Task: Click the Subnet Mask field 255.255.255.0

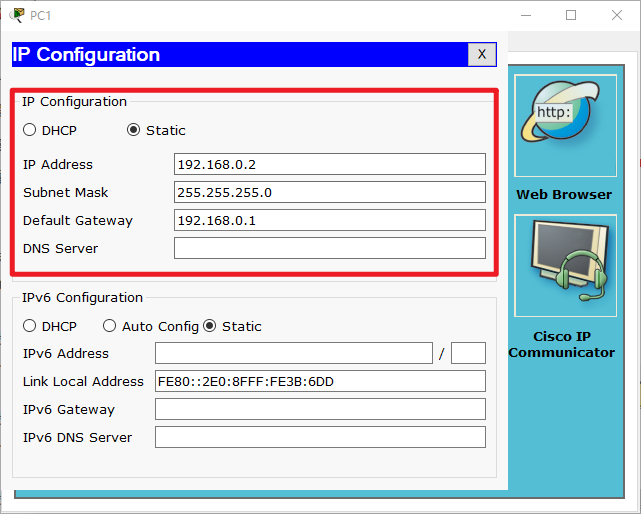Action: (330, 192)
